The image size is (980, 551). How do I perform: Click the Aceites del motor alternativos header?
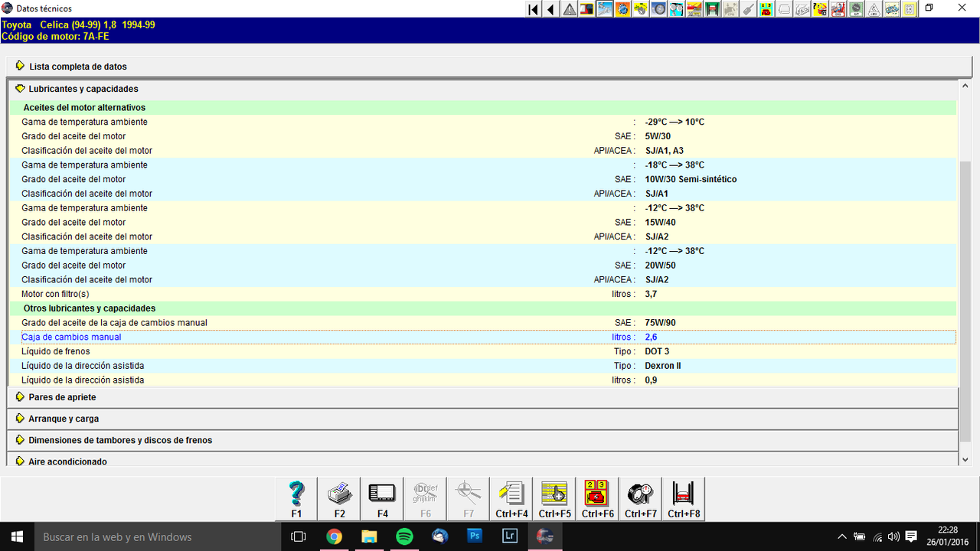point(84,108)
